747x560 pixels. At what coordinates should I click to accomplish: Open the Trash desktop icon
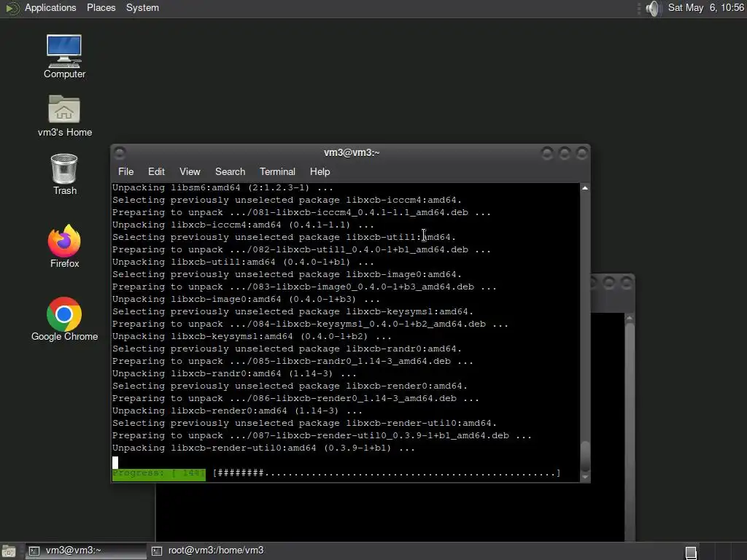click(64, 174)
